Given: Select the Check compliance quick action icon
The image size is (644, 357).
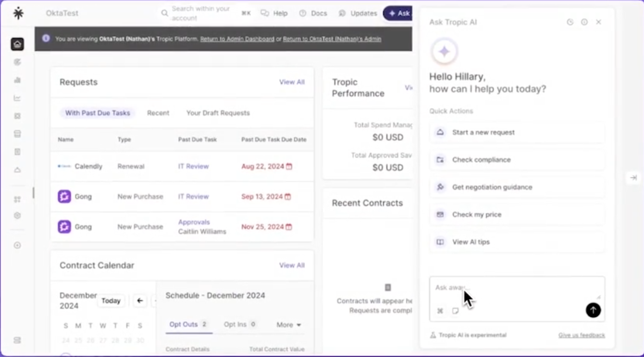Looking at the screenshot, I should pyautogui.click(x=440, y=159).
